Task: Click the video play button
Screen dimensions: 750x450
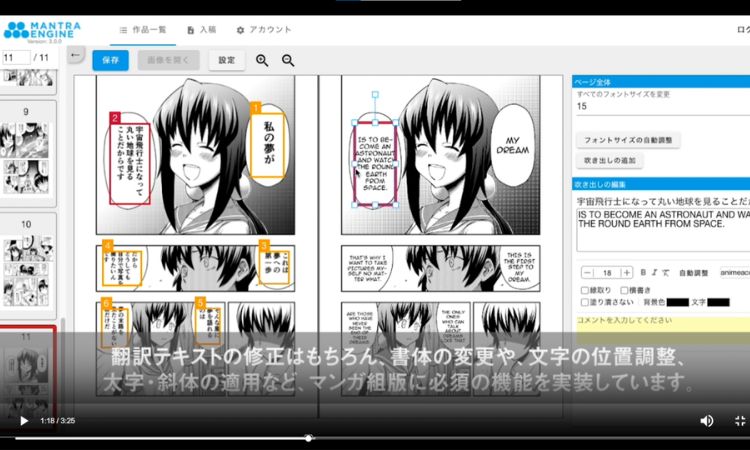Action: (x=23, y=421)
